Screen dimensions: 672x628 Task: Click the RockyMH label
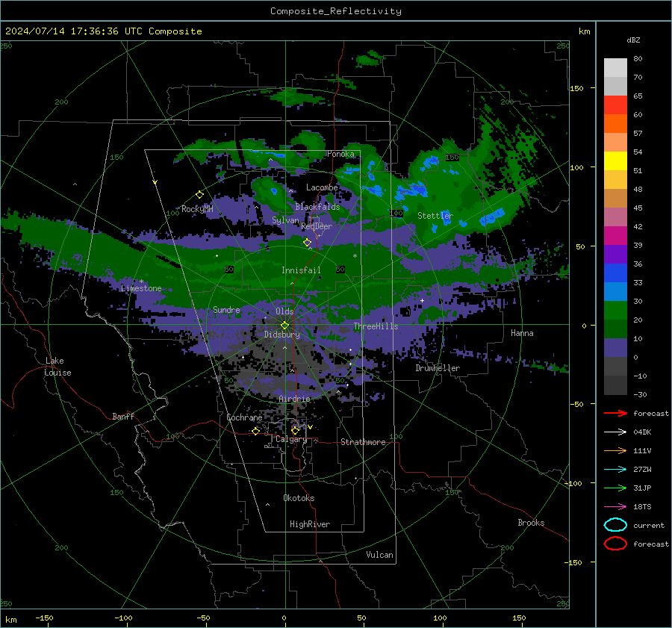(197, 209)
